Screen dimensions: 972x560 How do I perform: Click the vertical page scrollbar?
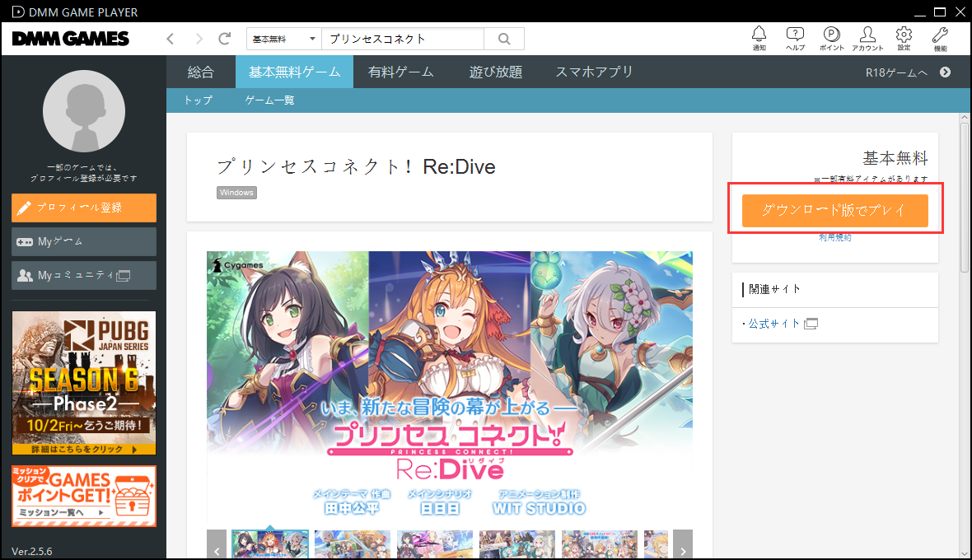tap(964, 197)
